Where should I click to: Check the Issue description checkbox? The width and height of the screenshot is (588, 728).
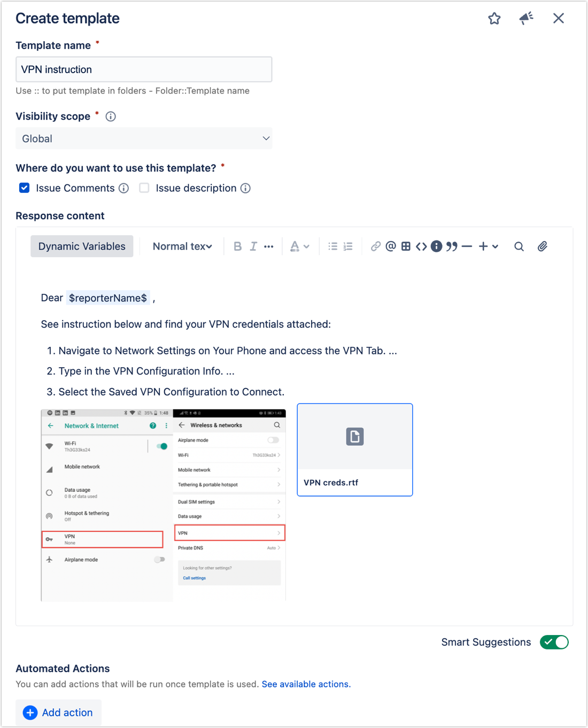click(144, 188)
